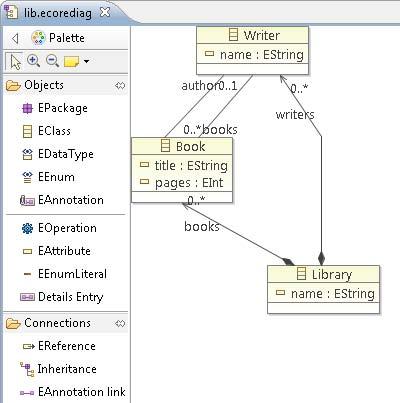Select the Library class node
This screenshot has width=400, height=403.
[x=323, y=289]
